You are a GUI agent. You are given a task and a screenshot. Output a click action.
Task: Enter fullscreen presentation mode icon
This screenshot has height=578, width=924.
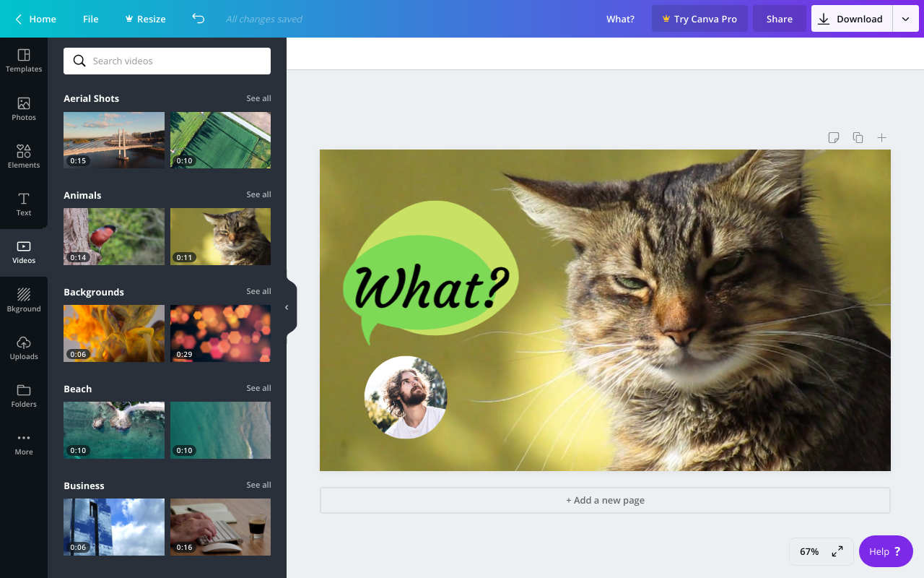pyautogui.click(x=837, y=551)
